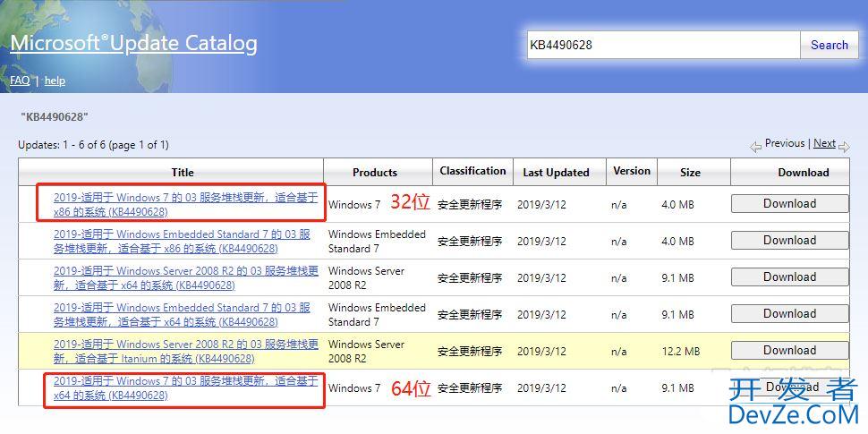Click the search box containing KB4490628
This screenshot has width=868, height=434.
(x=663, y=45)
